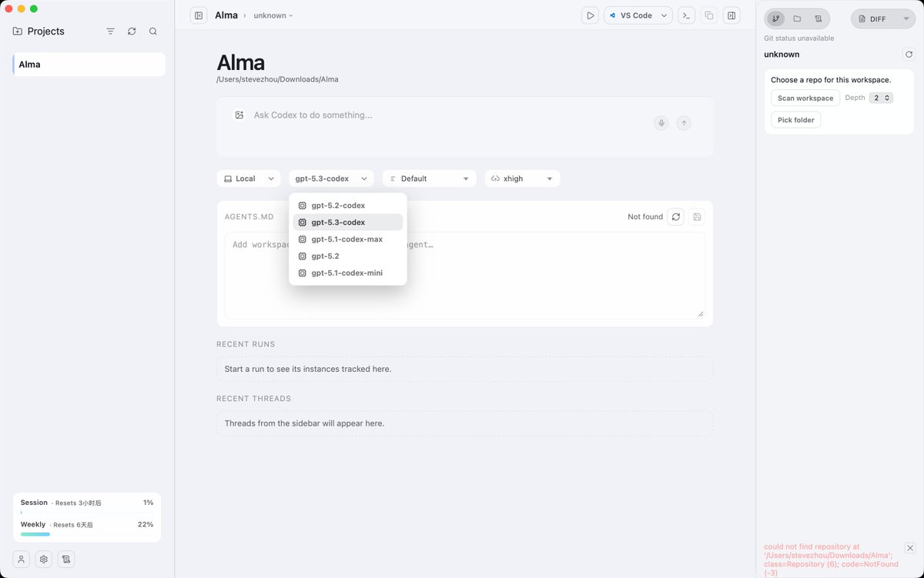Open the Local environment dropdown
This screenshot has height=578, width=924.
tap(248, 179)
